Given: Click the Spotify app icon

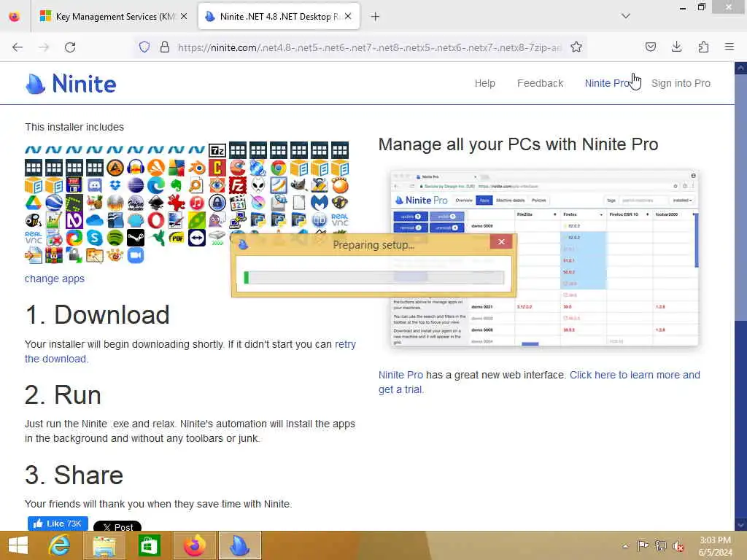Looking at the screenshot, I should [x=115, y=238].
